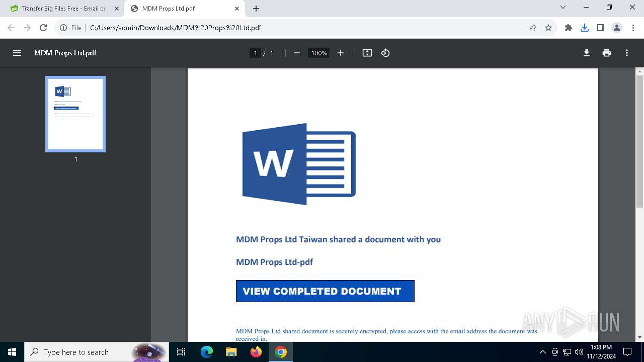Show hidden system tray icons

click(x=542, y=352)
